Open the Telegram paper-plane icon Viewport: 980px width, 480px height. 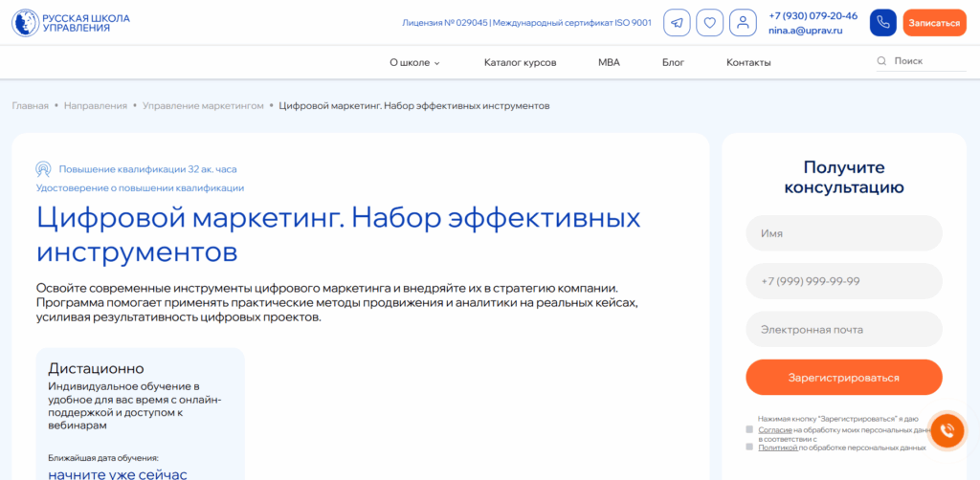click(x=677, y=23)
